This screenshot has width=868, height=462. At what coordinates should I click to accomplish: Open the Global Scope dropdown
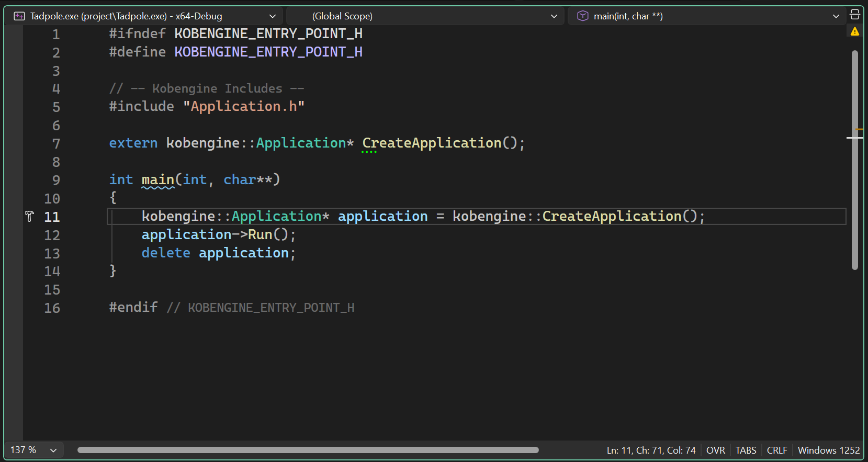425,16
